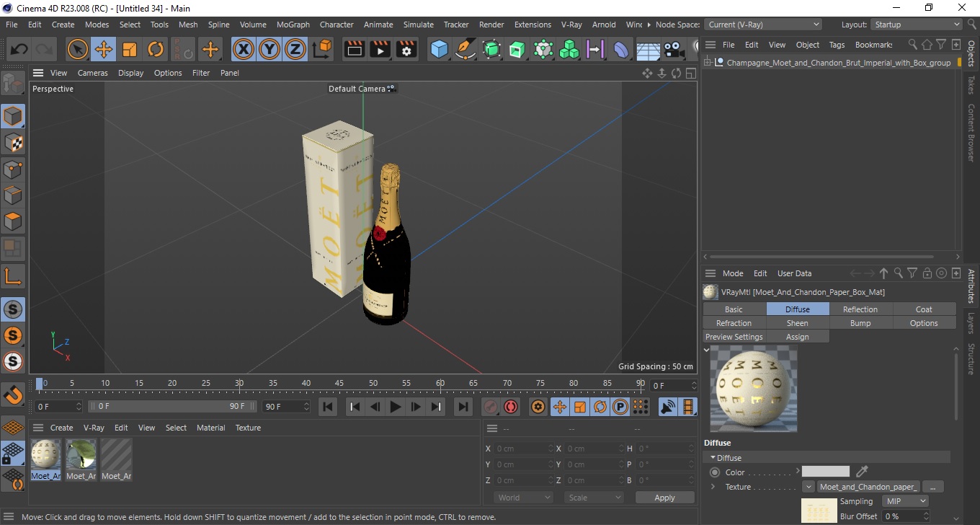Add a Cube primitive object
The width and height of the screenshot is (980, 525).
click(440, 50)
